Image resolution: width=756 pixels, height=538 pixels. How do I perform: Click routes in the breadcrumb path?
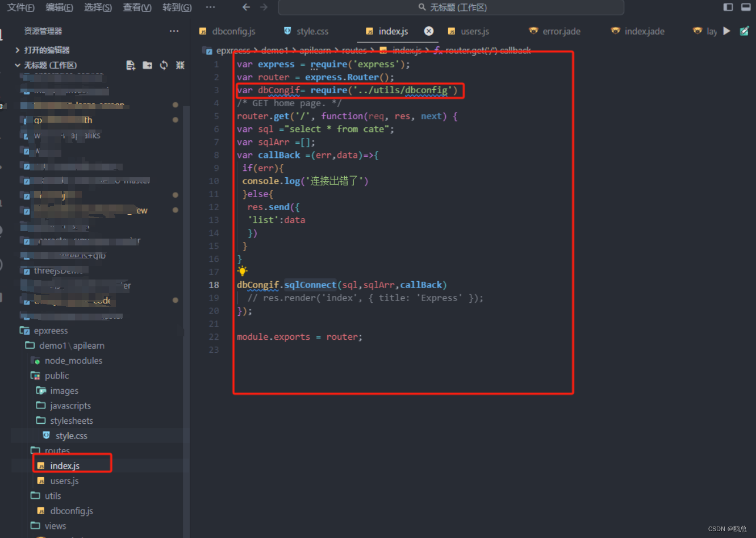point(354,51)
